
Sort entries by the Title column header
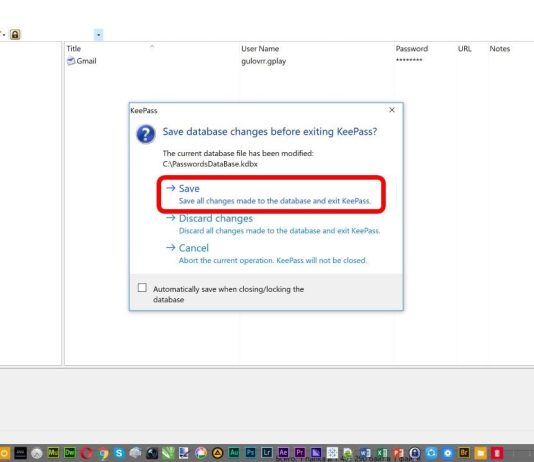(74, 49)
